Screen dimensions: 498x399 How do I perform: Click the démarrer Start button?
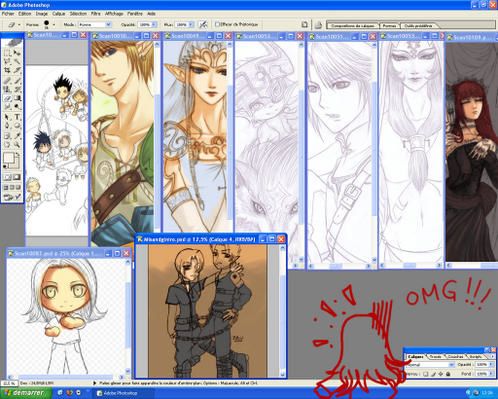(26, 393)
